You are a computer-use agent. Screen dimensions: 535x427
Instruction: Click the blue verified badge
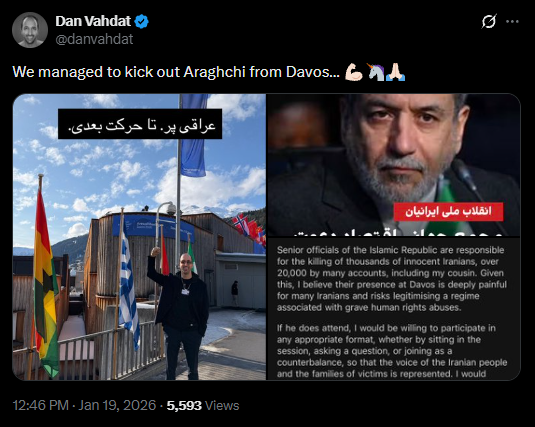point(141,22)
